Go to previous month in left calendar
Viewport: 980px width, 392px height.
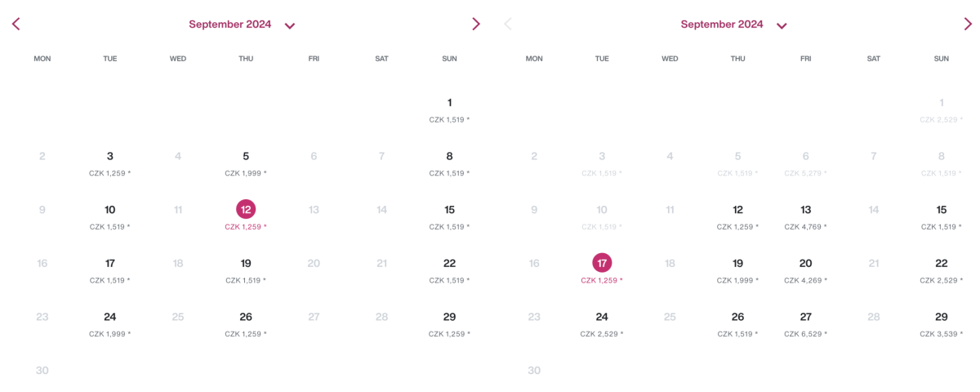pos(16,24)
